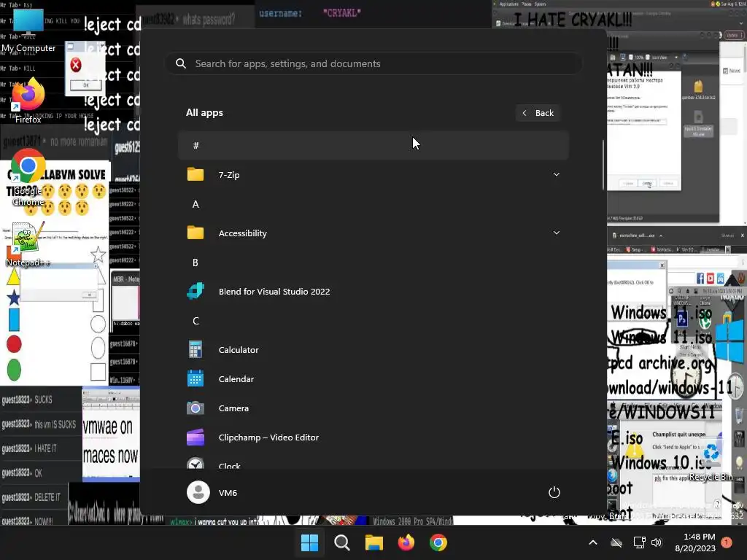Viewport: 747px width, 560px height.
Task: Select the Notepad++ desktop shortcut
Action: coord(28,244)
